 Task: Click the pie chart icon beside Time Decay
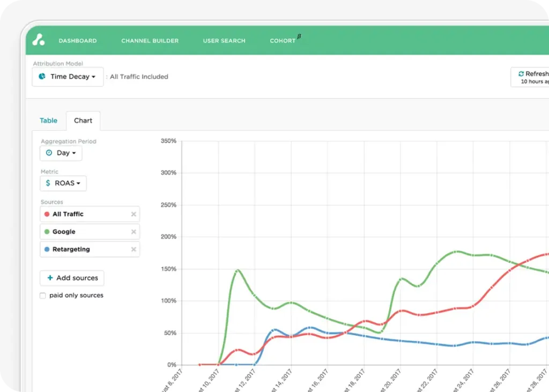tap(42, 77)
